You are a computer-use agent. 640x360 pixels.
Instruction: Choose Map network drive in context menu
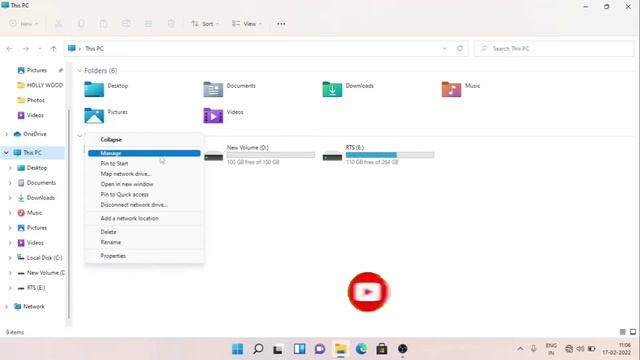point(144,174)
